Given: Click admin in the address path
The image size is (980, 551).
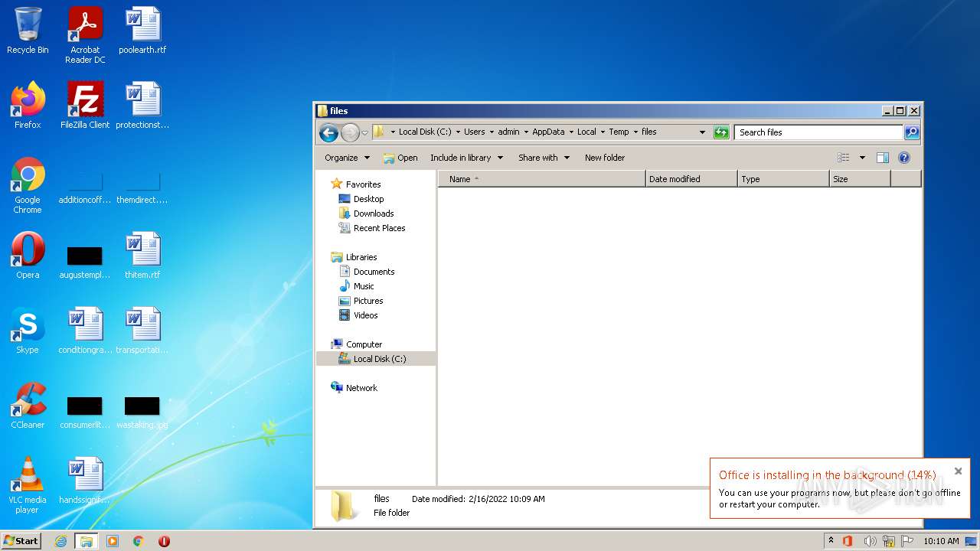Looking at the screenshot, I should tap(508, 132).
